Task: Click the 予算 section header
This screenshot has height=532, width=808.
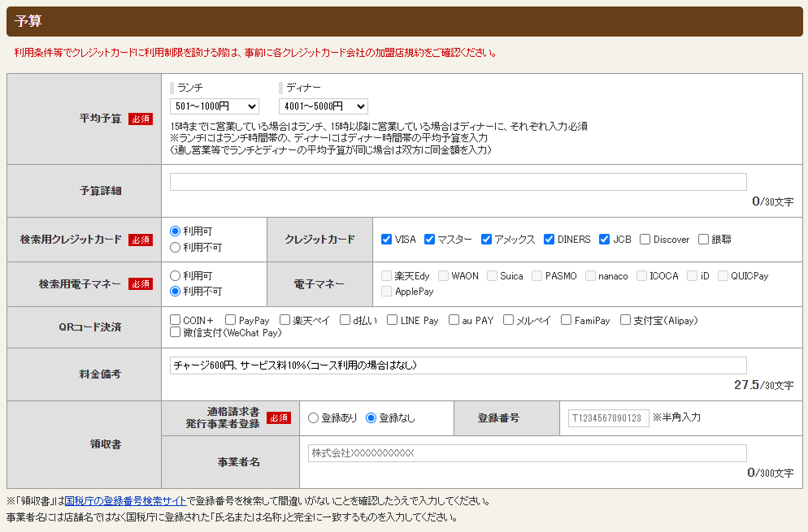Action: [405, 21]
